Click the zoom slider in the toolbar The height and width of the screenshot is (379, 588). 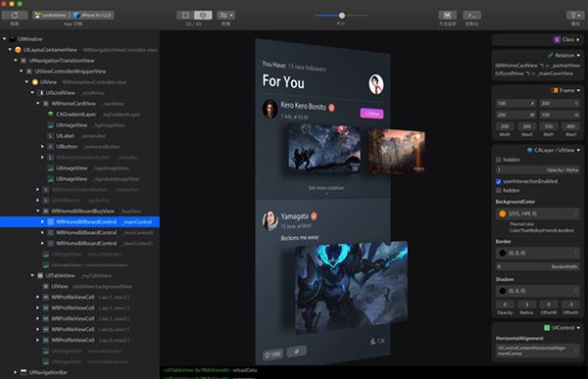(x=341, y=16)
